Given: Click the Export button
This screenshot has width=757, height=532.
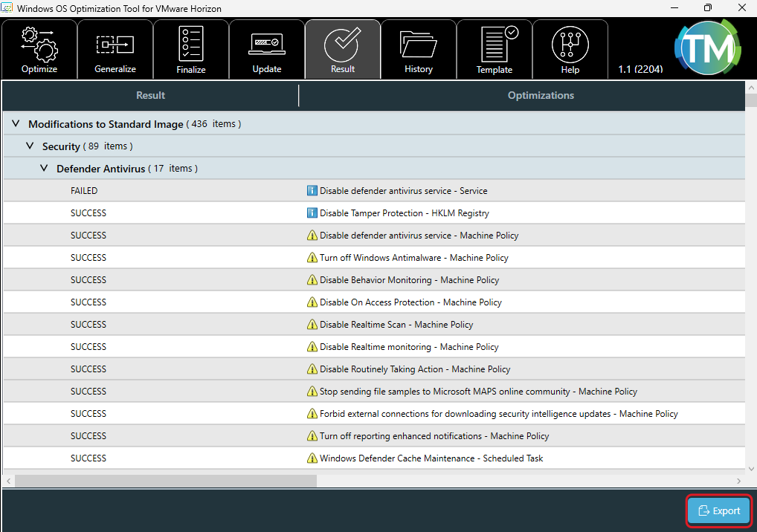Looking at the screenshot, I should 718,510.
